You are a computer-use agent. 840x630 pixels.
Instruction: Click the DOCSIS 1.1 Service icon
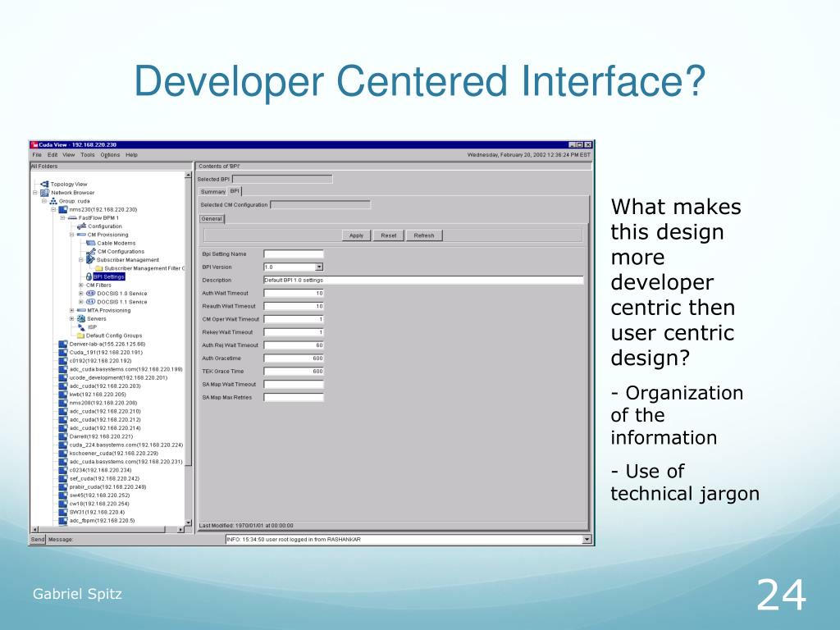click(x=90, y=302)
